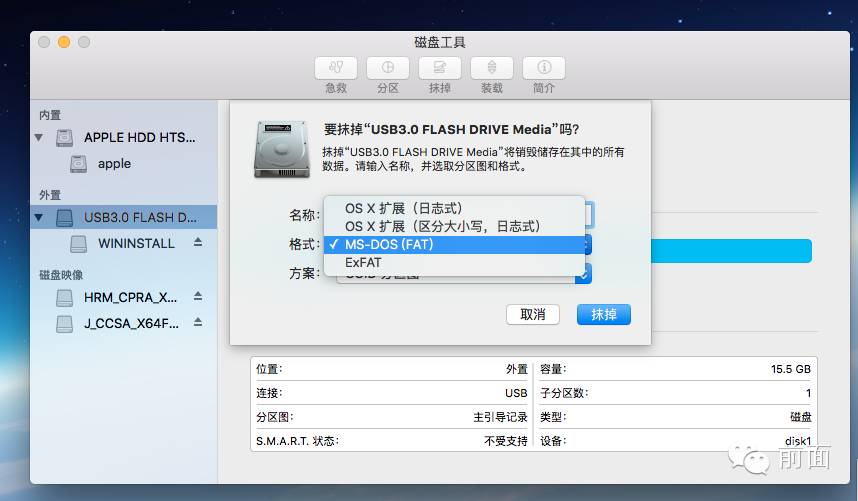
Task: Click the USB connection value
Action: (516, 393)
